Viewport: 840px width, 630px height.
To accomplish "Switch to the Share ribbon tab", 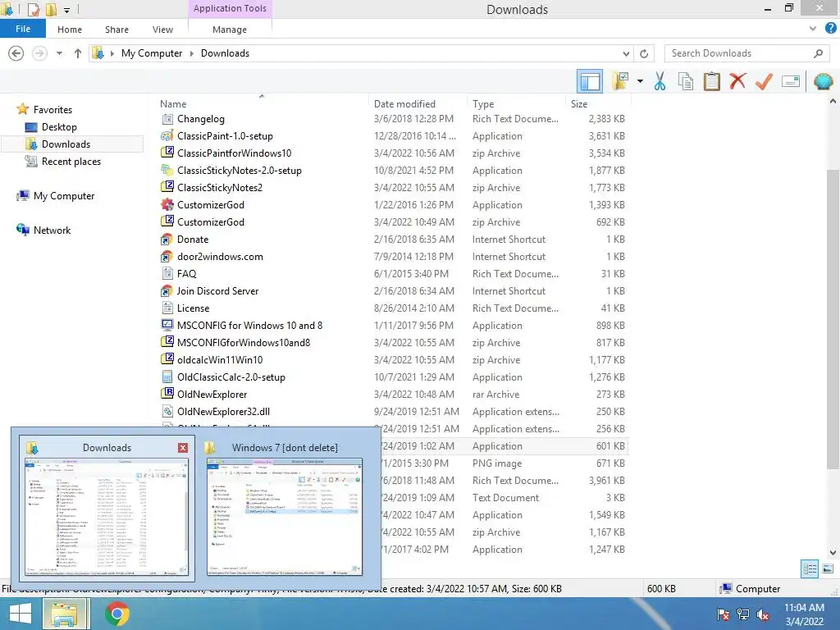I will (x=116, y=30).
